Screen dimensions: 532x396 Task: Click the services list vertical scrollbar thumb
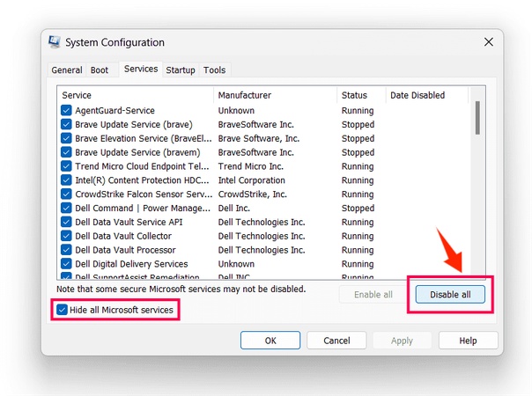(x=477, y=118)
